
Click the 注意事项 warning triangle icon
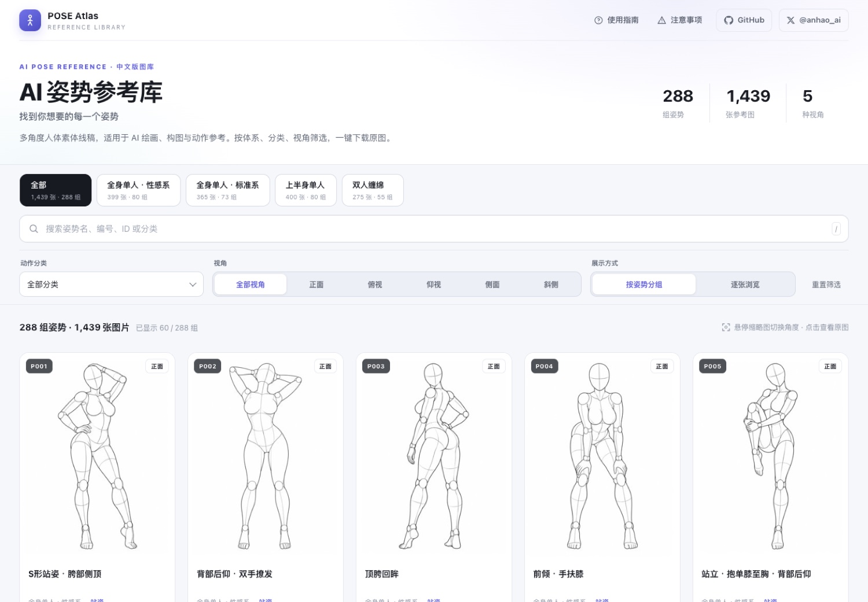pos(661,20)
